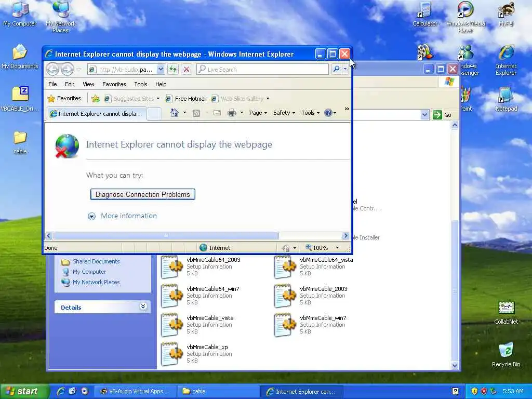Open the Page menu dropdown
The width and height of the screenshot is (532, 399).
click(258, 113)
